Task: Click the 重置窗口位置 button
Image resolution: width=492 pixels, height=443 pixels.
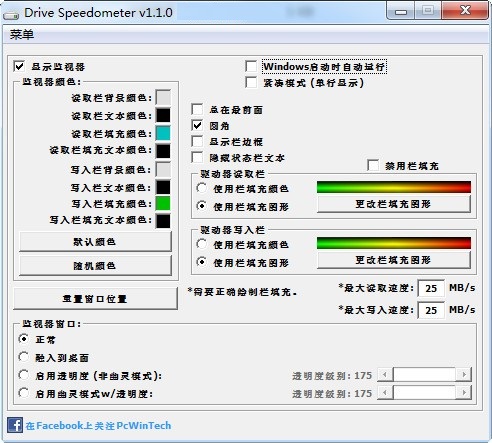Action: [x=95, y=298]
